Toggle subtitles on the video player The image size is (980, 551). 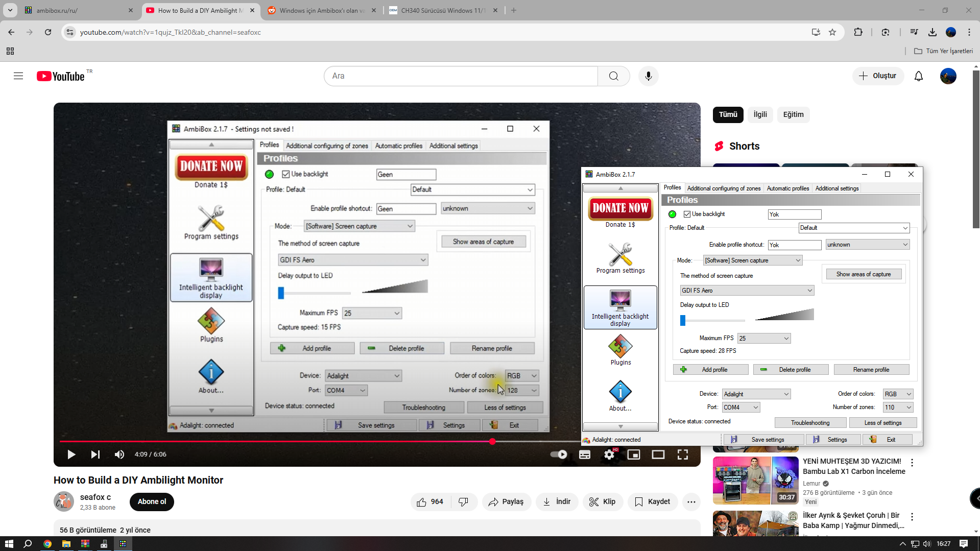(585, 454)
